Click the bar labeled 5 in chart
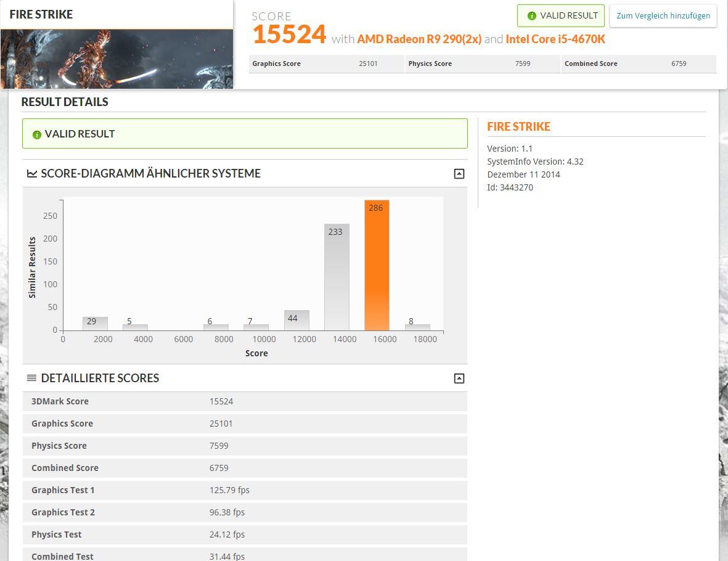 click(135, 327)
